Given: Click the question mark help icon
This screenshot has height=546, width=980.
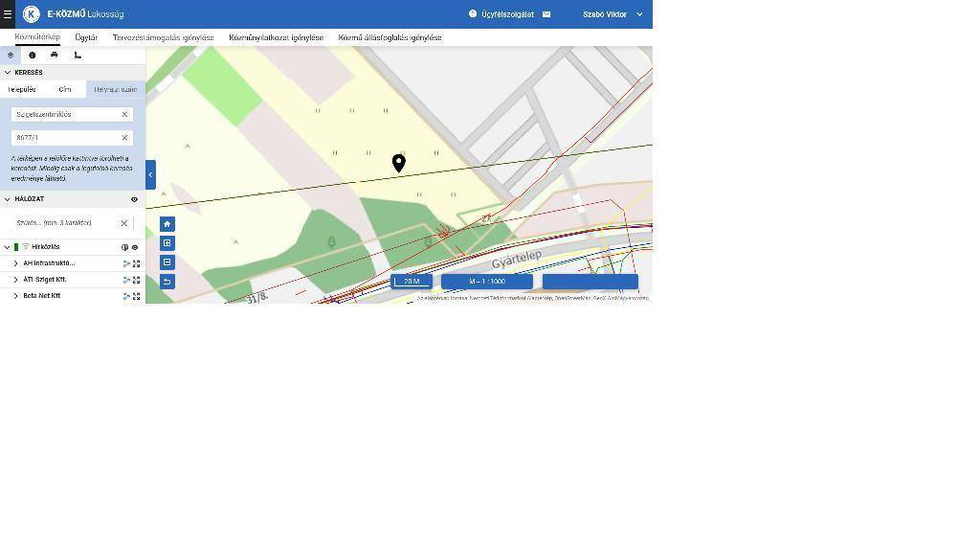Looking at the screenshot, I should click(x=473, y=13).
